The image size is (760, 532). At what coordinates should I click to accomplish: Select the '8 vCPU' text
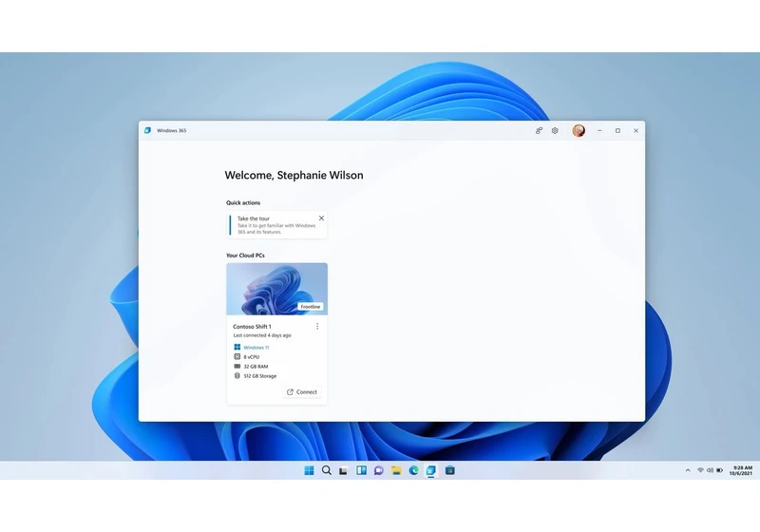[x=252, y=357]
